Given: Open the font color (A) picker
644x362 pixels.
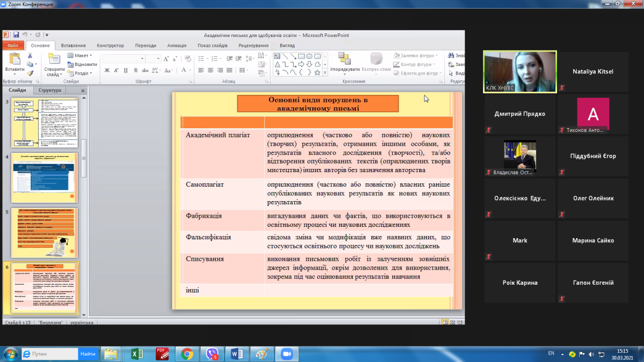Looking at the screenshot, I should 183,70.
